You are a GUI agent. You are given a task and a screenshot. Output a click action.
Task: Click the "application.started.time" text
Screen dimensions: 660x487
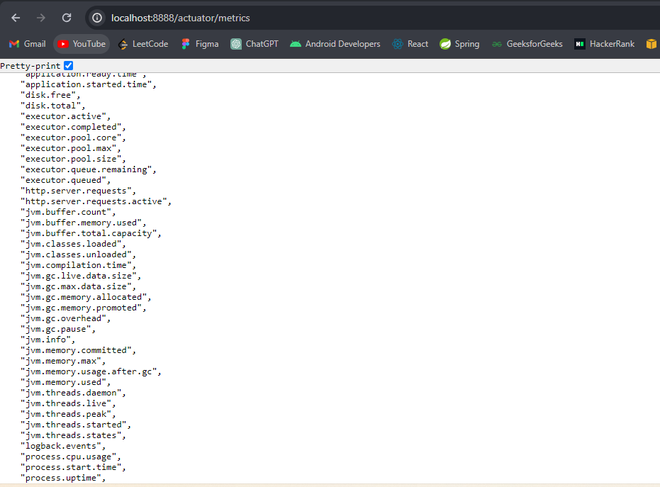88,85
